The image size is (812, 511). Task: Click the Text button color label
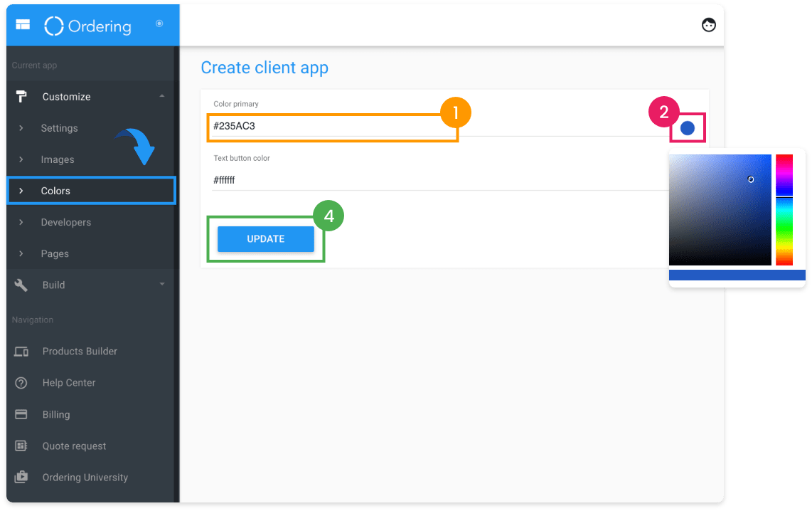pos(242,158)
